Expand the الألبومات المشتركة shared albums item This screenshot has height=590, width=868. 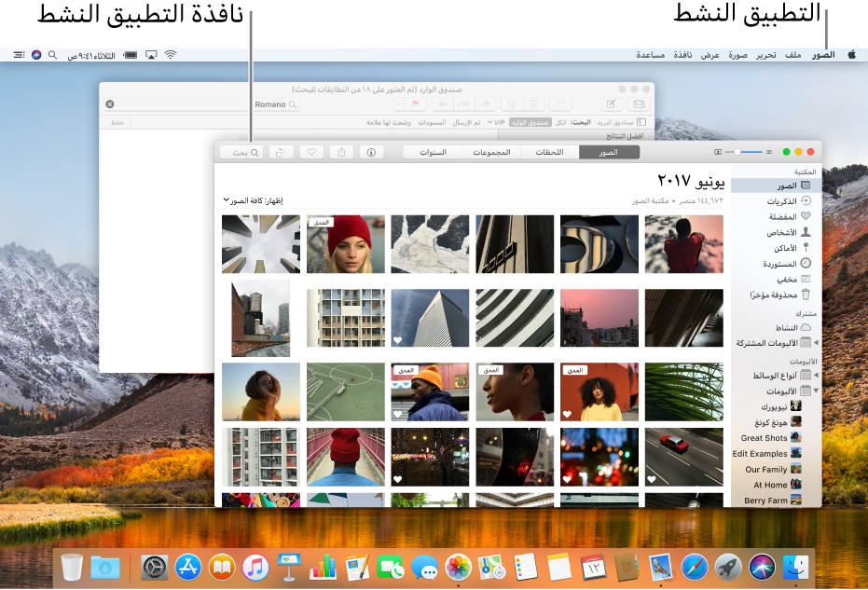[x=816, y=343]
